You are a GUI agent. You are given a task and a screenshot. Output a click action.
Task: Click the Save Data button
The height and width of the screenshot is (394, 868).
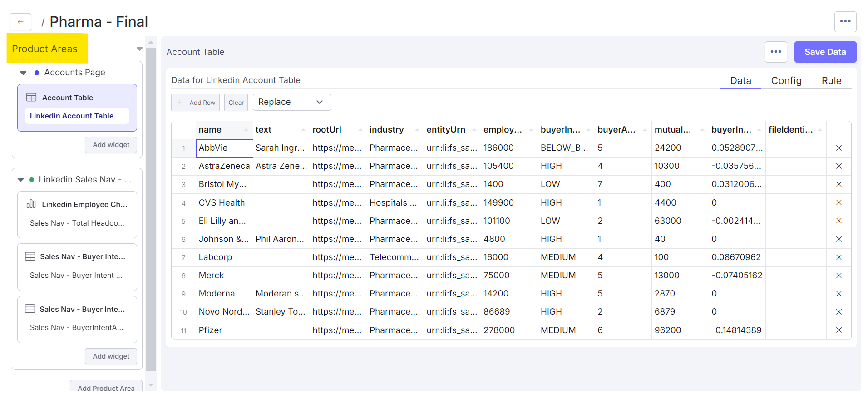coord(825,52)
